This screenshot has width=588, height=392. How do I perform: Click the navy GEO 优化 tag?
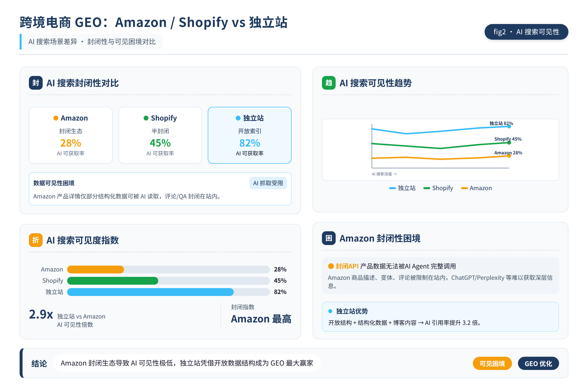[x=538, y=363]
